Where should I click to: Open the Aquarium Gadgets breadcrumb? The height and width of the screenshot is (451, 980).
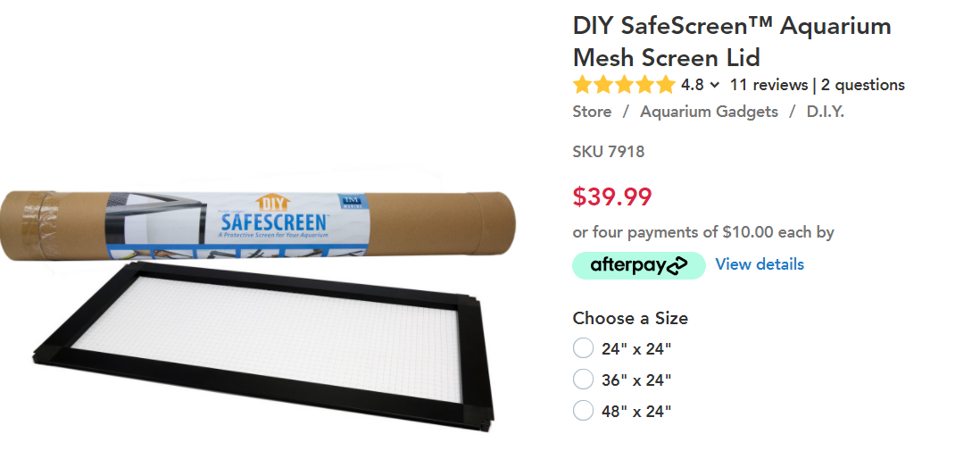[709, 112]
